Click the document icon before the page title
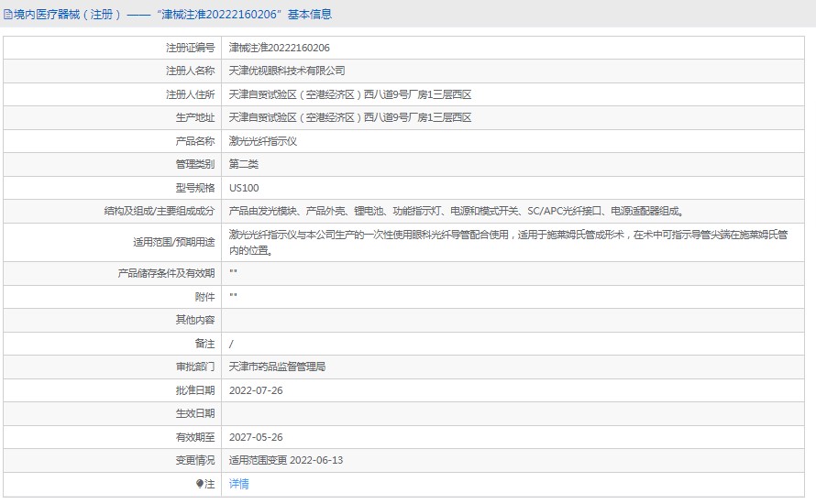 coord(7,15)
